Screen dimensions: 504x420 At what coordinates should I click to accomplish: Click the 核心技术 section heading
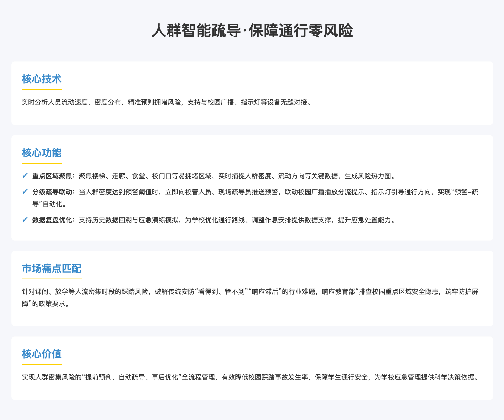[42, 79]
